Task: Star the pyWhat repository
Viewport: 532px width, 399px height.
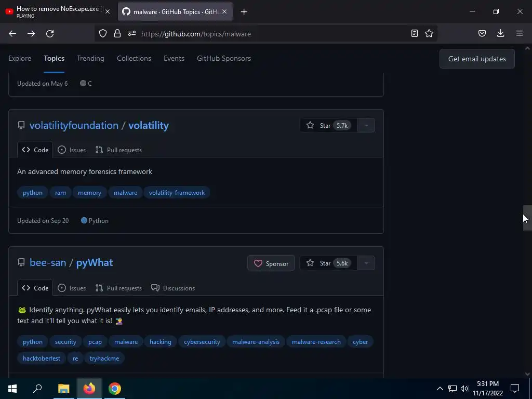Action: (328, 263)
